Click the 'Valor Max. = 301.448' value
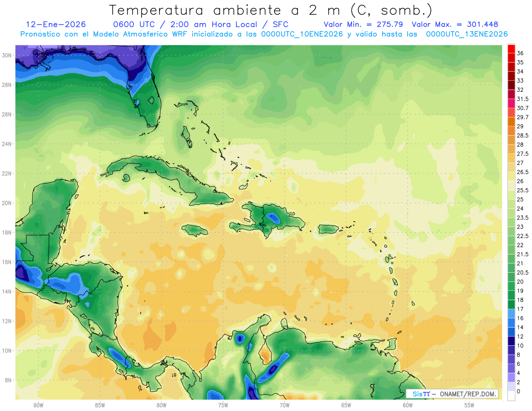The height and width of the screenshot is (411, 532). pyautogui.click(x=455, y=24)
